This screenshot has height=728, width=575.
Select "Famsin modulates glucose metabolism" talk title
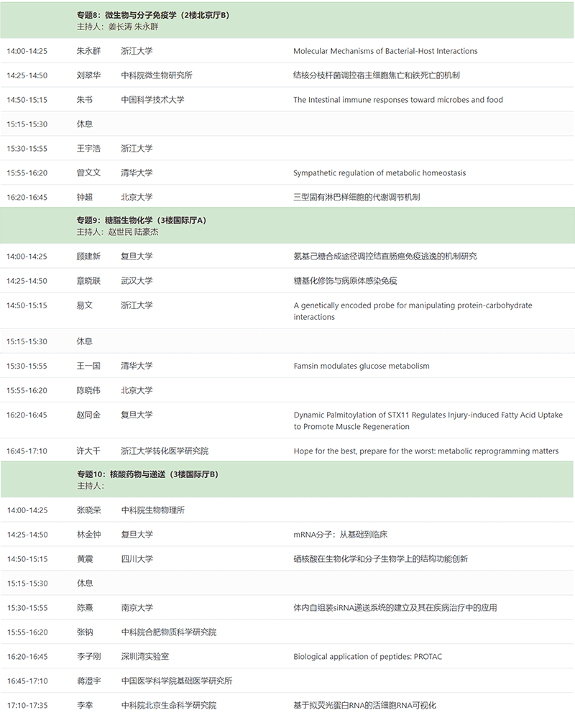click(362, 366)
